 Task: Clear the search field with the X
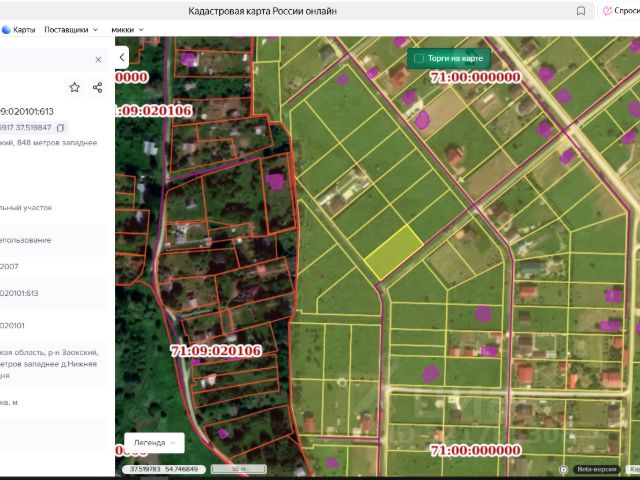[98, 60]
